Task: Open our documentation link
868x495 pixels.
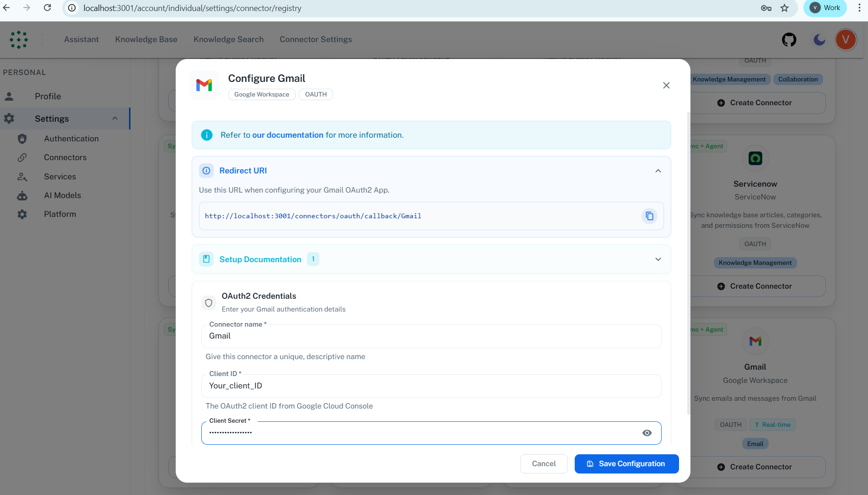Action: coord(287,135)
